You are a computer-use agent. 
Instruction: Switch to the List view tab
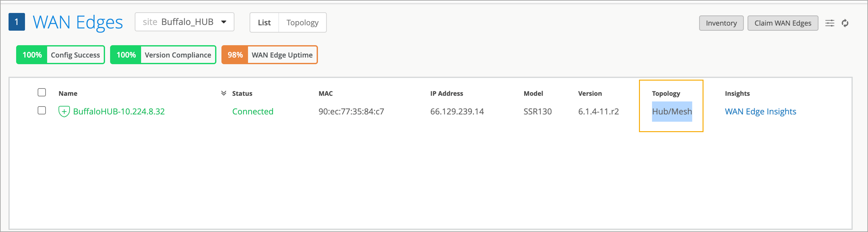coord(264,22)
